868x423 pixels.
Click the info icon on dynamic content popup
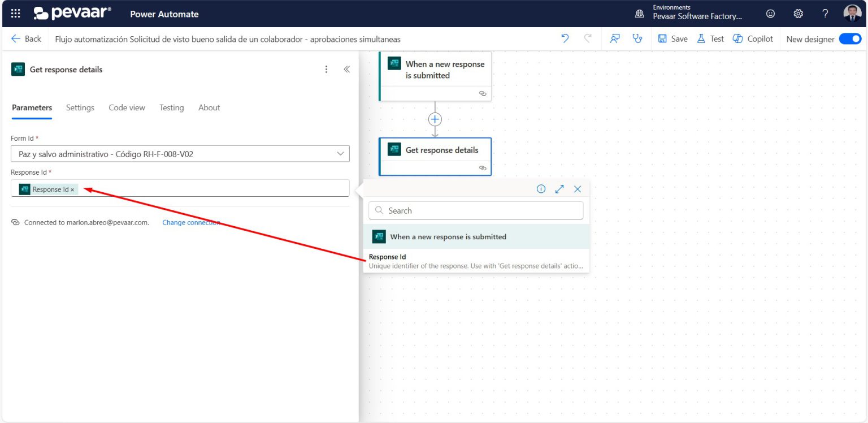click(541, 189)
